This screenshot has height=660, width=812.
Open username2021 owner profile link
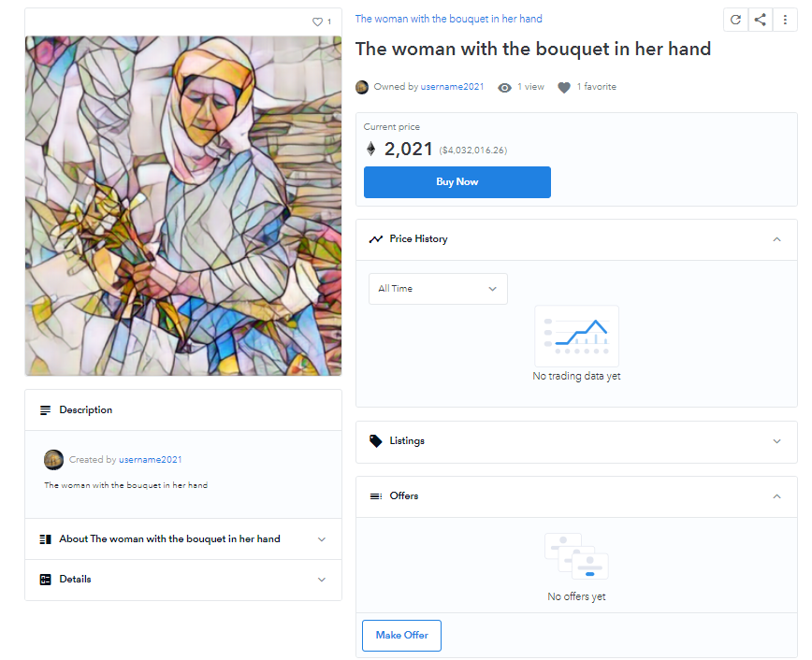[453, 87]
